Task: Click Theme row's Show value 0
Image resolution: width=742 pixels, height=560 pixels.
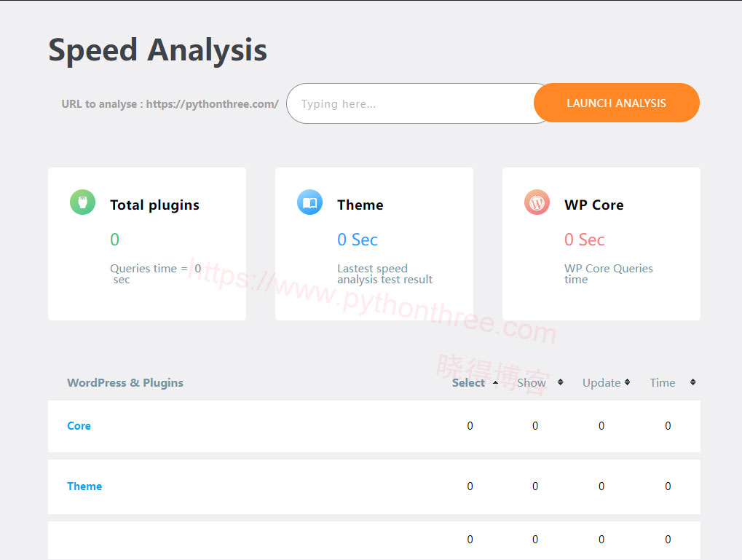Action: tap(535, 486)
